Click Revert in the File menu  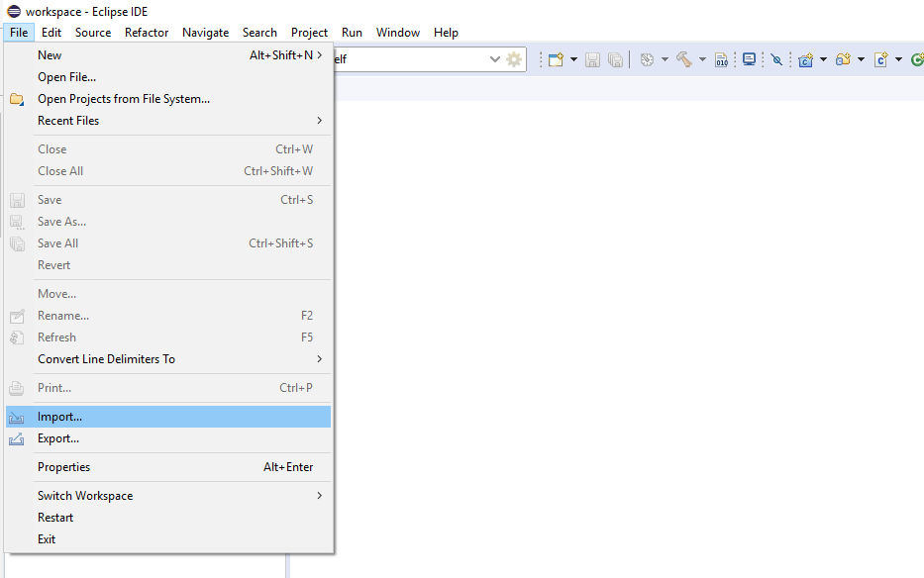click(x=168, y=265)
